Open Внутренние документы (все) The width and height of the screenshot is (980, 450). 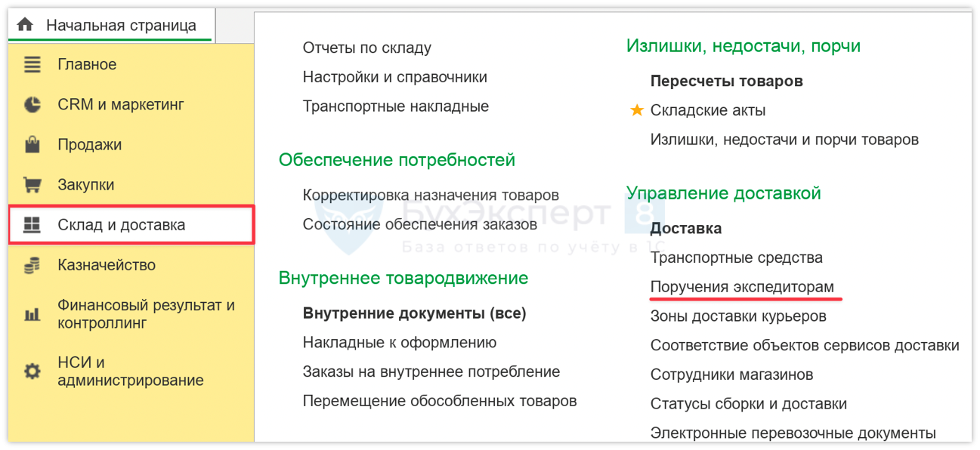tap(414, 313)
